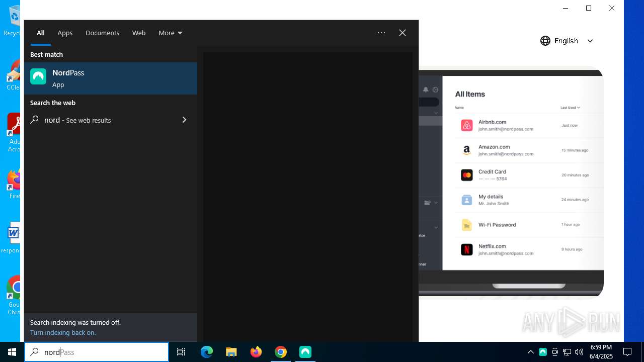Expand the More filter dropdown
The image size is (644, 362).
171,33
